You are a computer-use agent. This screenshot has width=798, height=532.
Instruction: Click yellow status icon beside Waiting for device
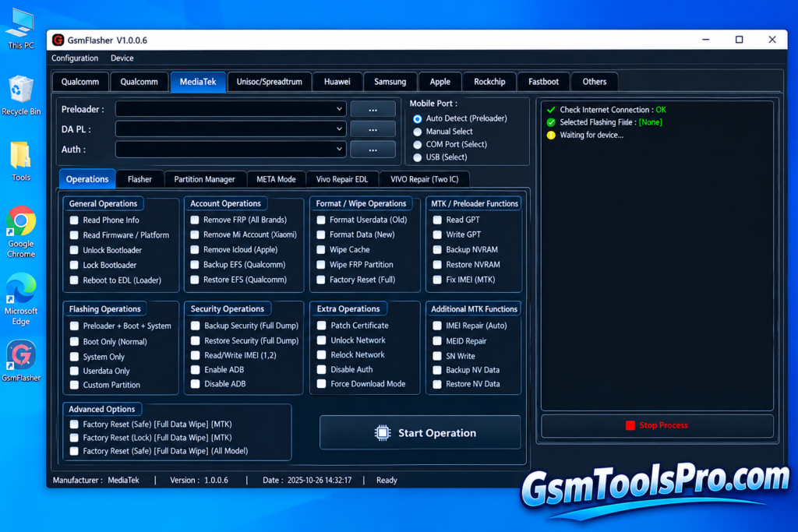click(x=551, y=136)
